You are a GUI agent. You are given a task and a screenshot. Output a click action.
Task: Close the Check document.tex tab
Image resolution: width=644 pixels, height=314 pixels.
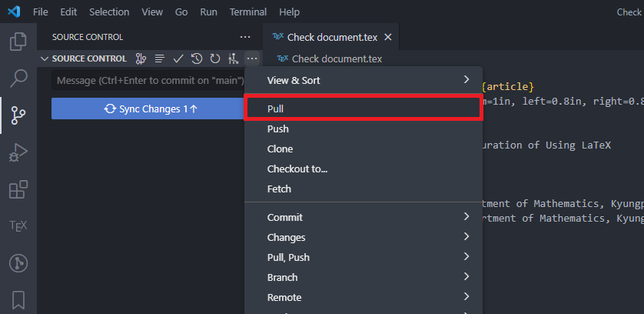pyautogui.click(x=388, y=37)
